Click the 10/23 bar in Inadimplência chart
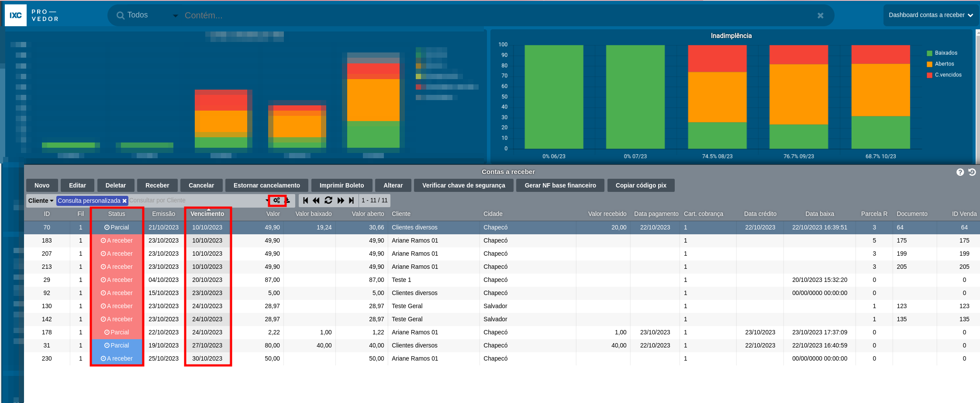980x403 pixels. click(880, 97)
